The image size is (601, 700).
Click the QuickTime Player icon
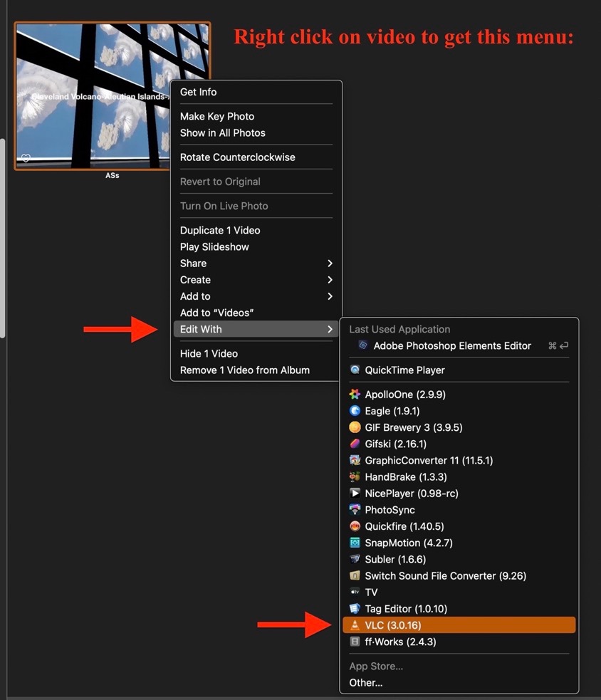(x=355, y=370)
